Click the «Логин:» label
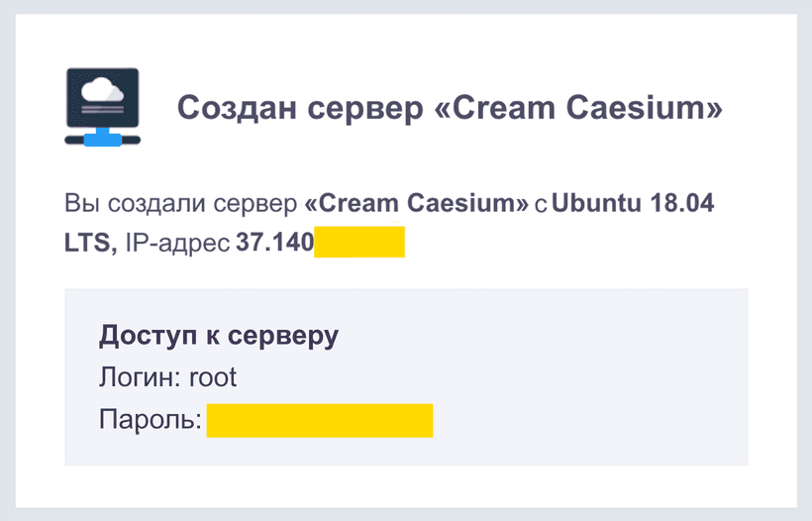Image resolution: width=812 pixels, height=521 pixels. pos(140,377)
